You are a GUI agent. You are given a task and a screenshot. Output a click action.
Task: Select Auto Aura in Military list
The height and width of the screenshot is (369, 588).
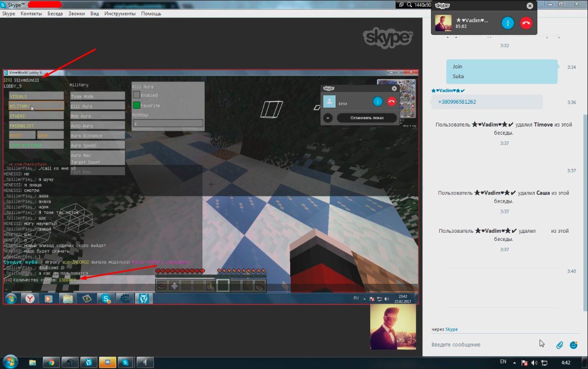point(97,126)
